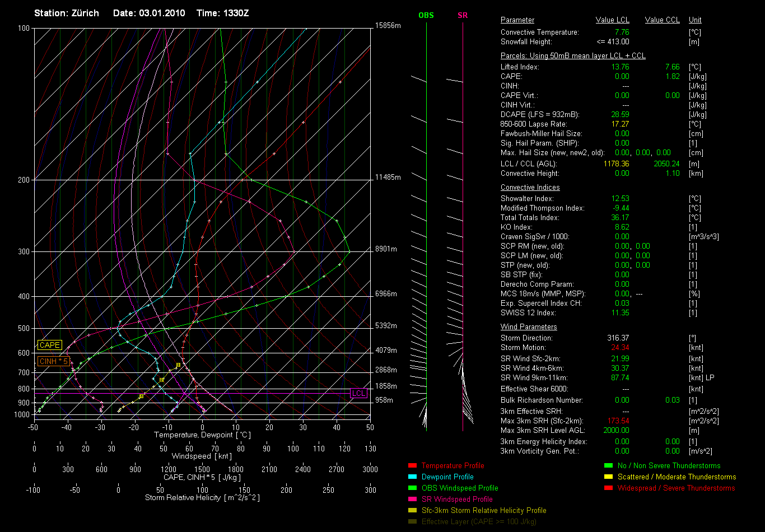Select the Convective Indices section heading
The width and height of the screenshot is (765, 532).
(530, 188)
